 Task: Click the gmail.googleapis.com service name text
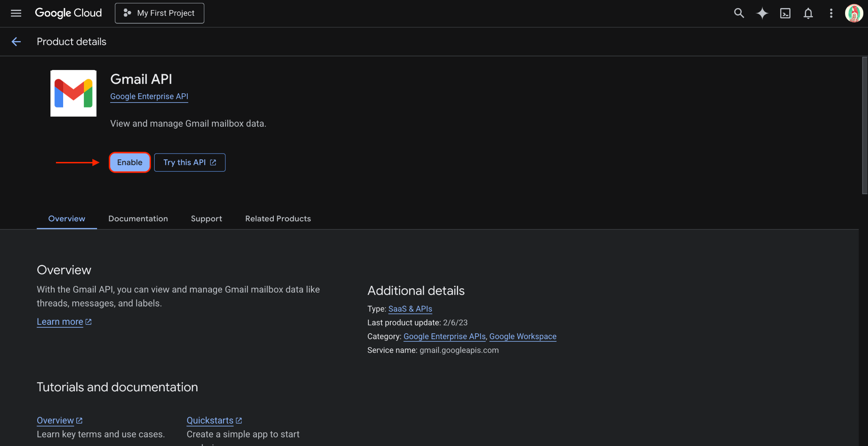pyautogui.click(x=459, y=350)
